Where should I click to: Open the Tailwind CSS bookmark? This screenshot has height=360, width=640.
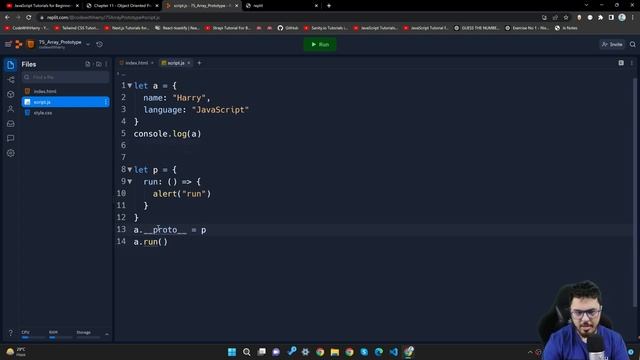click(x=77, y=28)
